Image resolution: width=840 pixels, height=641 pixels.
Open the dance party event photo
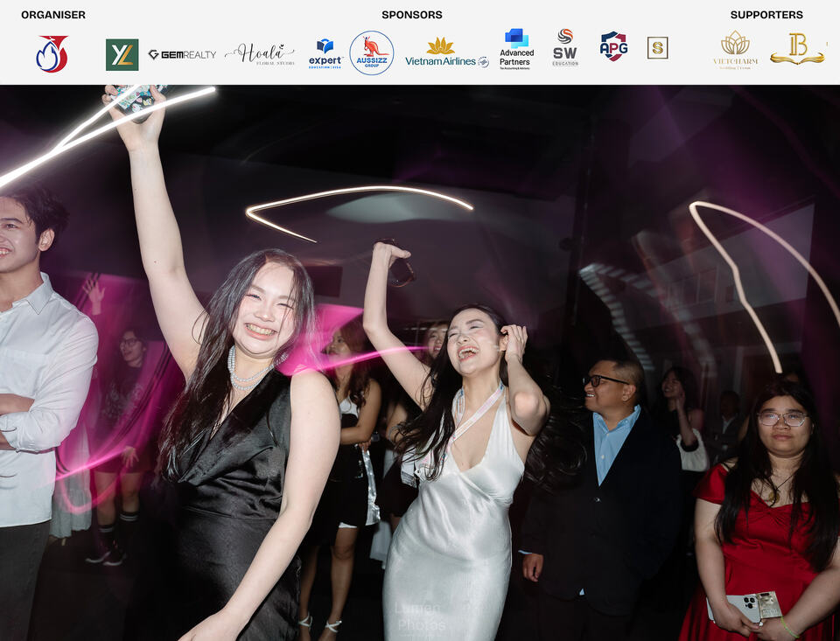click(420, 363)
